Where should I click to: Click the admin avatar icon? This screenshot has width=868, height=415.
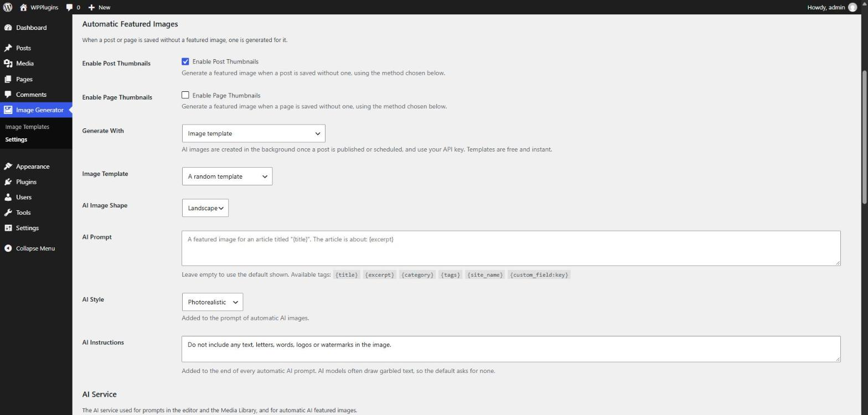click(852, 7)
